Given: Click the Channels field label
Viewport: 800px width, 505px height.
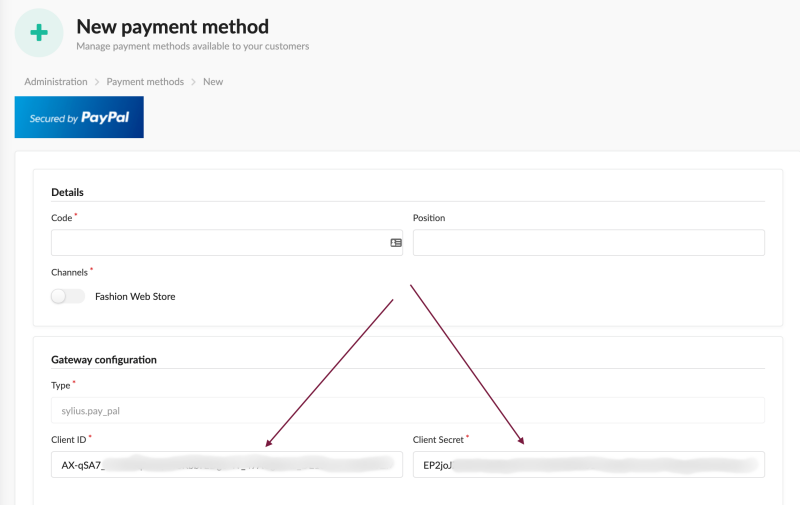Looking at the screenshot, I should click(x=69, y=272).
